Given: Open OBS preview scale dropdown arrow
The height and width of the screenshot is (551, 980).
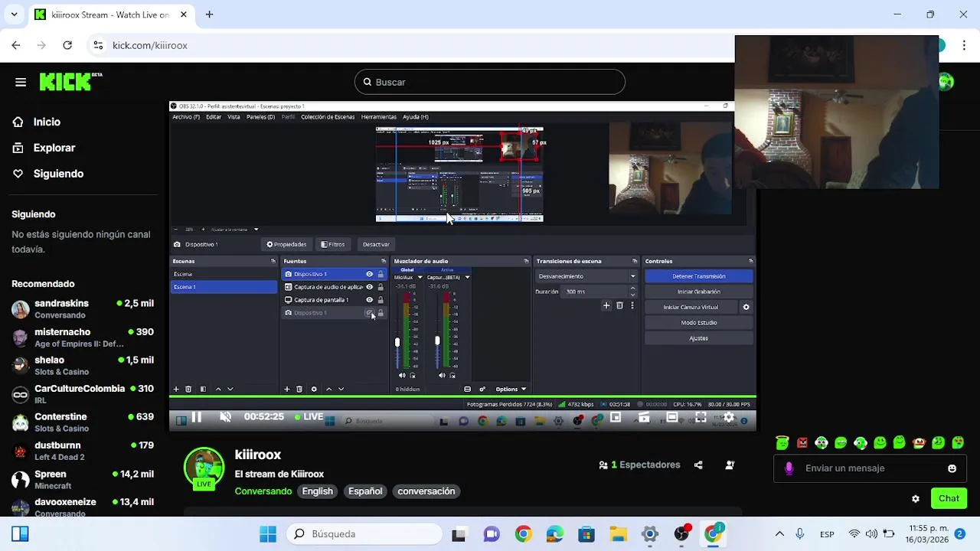Looking at the screenshot, I should (x=256, y=230).
